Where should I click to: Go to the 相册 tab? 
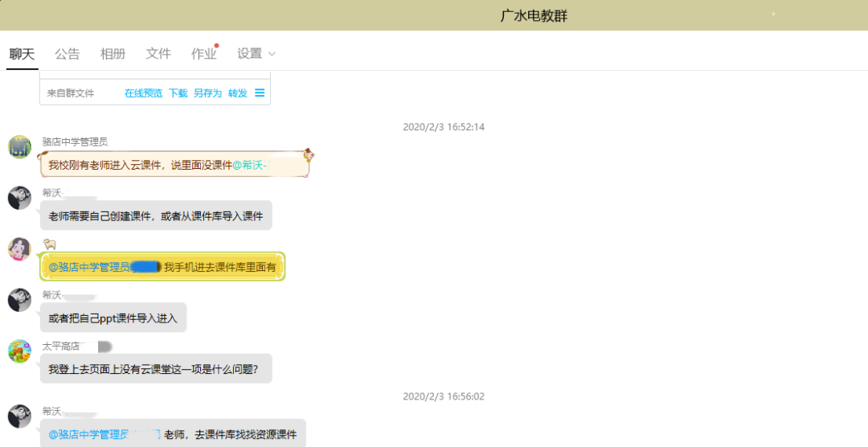[x=113, y=54]
